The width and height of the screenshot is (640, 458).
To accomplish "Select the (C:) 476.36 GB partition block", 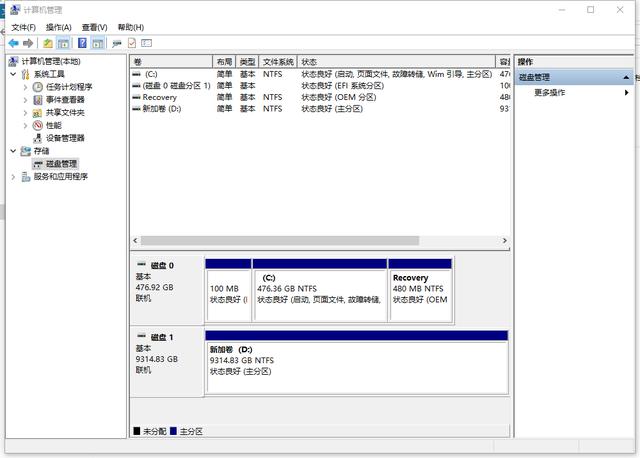I will click(x=320, y=290).
